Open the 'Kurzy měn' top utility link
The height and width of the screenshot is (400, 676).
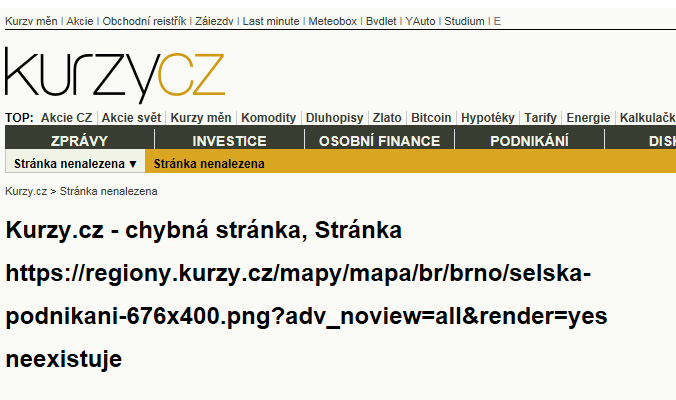point(31,21)
